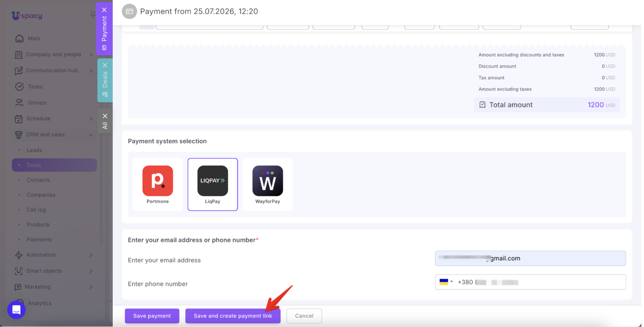The height and width of the screenshot is (327, 644).
Task: Click the 'Payment system selection' heading
Action: pos(167,141)
